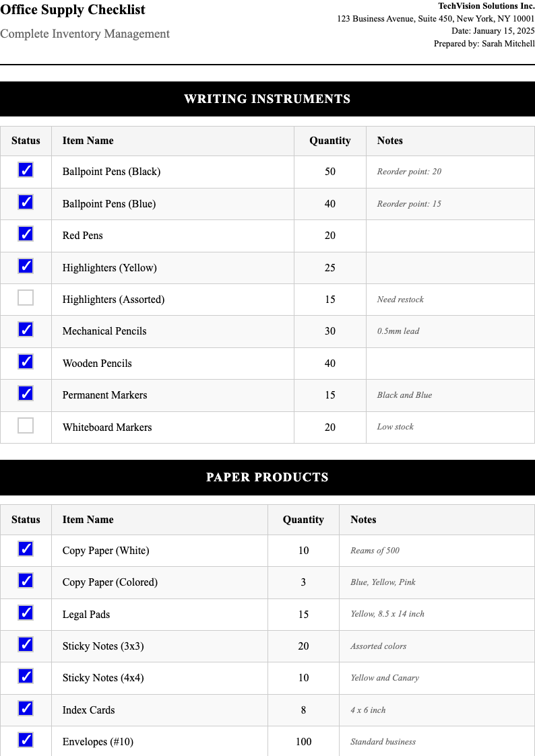Click the Whiteboard Markers item name
The width and height of the screenshot is (535, 756).
(x=107, y=427)
